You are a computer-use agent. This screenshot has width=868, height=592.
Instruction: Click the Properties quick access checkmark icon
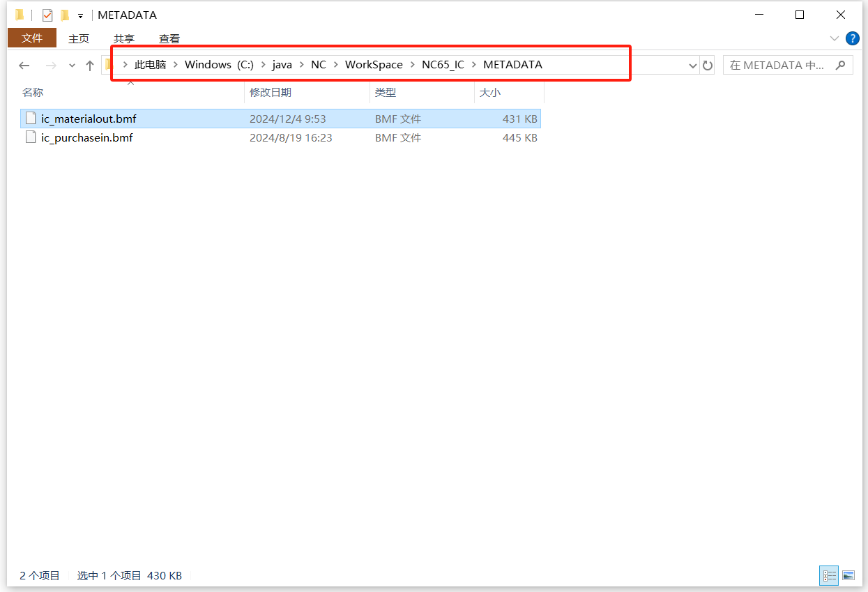click(47, 15)
